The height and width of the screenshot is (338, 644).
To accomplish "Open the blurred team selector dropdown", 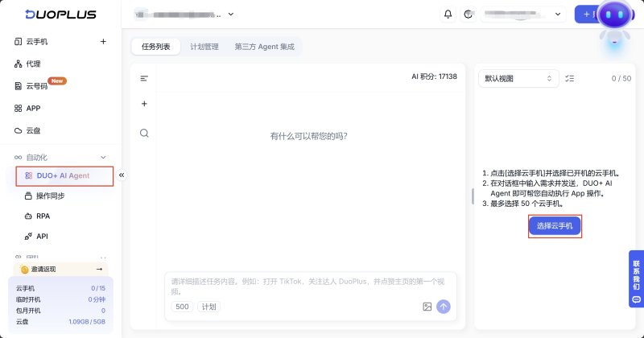I will click(184, 14).
